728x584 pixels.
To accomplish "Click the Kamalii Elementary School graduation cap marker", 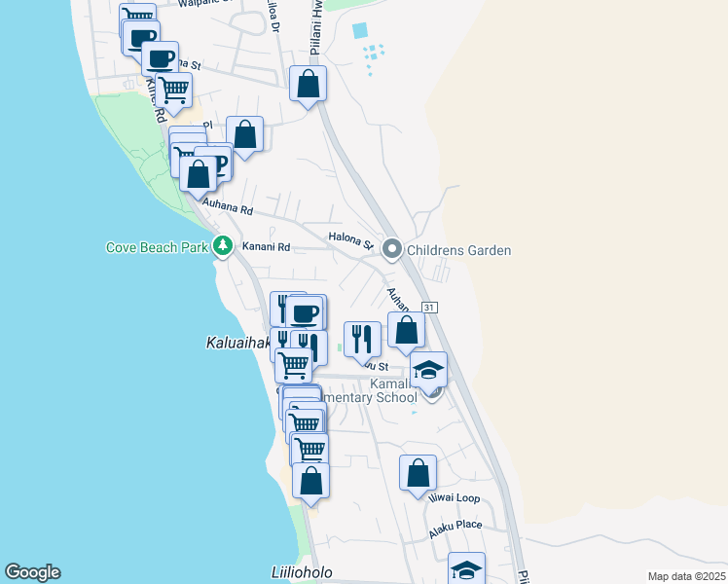I will pyautogui.click(x=428, y=374).
